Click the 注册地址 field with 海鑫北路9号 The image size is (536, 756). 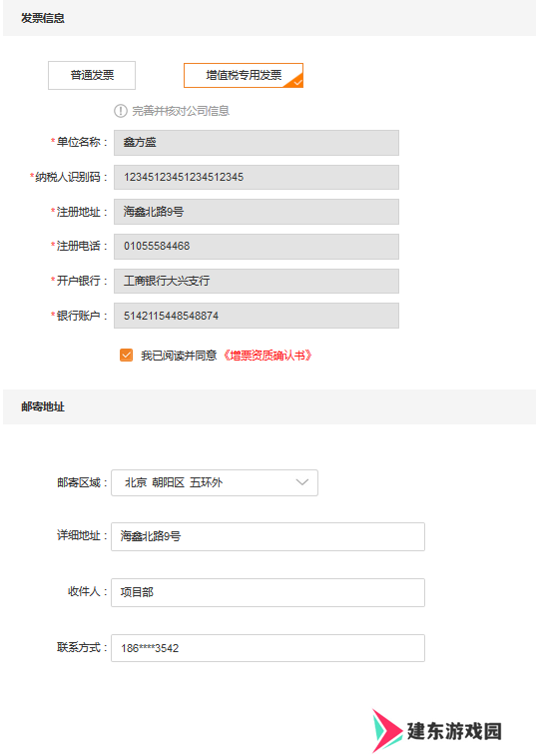(x=257, y=212)
